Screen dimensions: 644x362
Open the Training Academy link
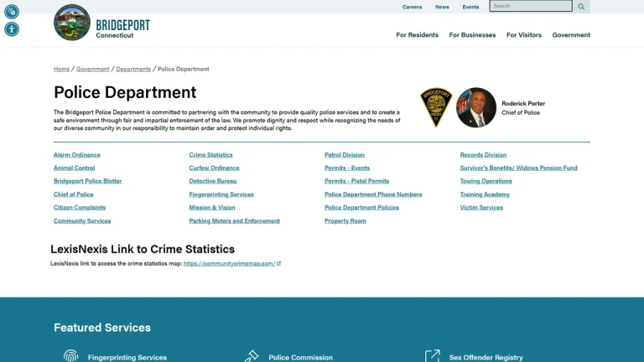(x=485, y=194)
